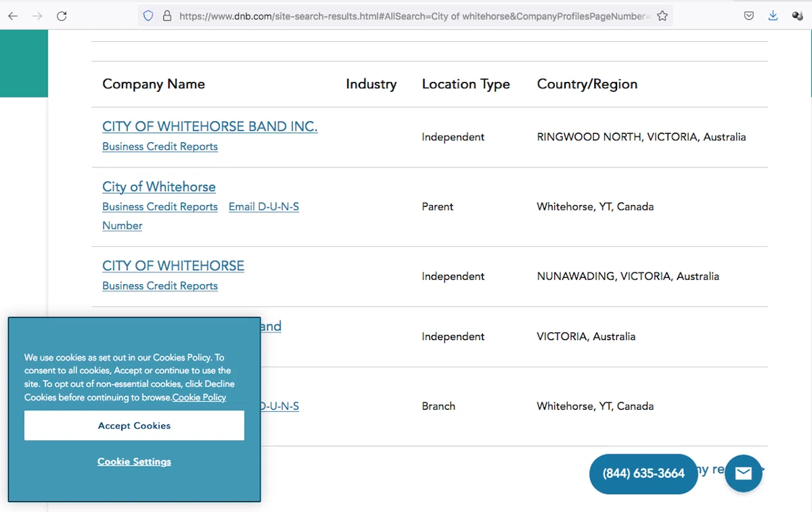Select RINGWOOD NORTH, VICTORIA, Australia text
Screen dimensions: 812x512
point(641,137)
